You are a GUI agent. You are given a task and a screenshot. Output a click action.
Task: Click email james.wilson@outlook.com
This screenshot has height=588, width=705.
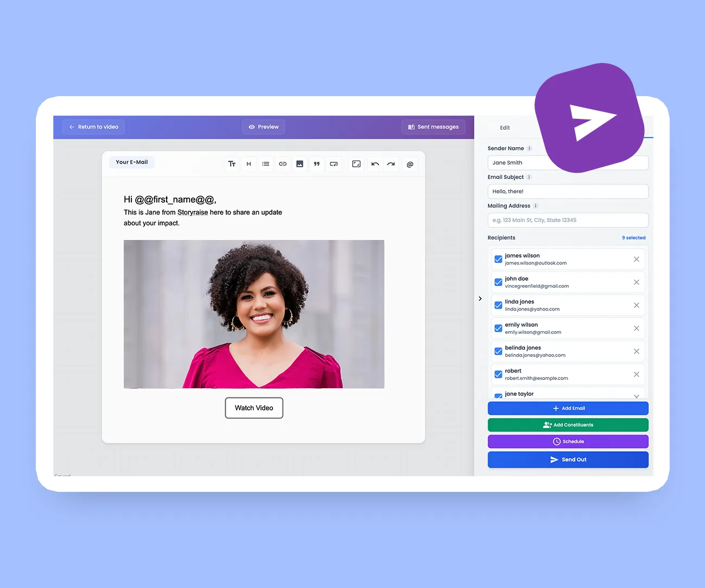point(536,263)
